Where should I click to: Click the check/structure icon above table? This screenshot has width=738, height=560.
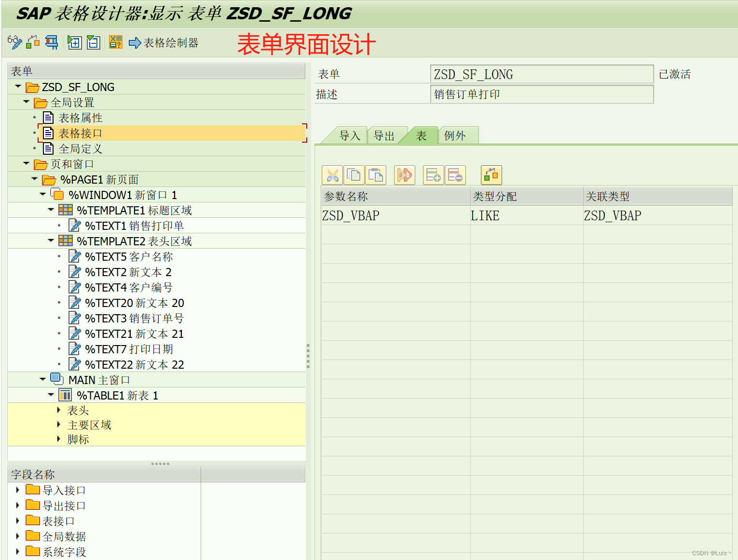click(492, 175)
